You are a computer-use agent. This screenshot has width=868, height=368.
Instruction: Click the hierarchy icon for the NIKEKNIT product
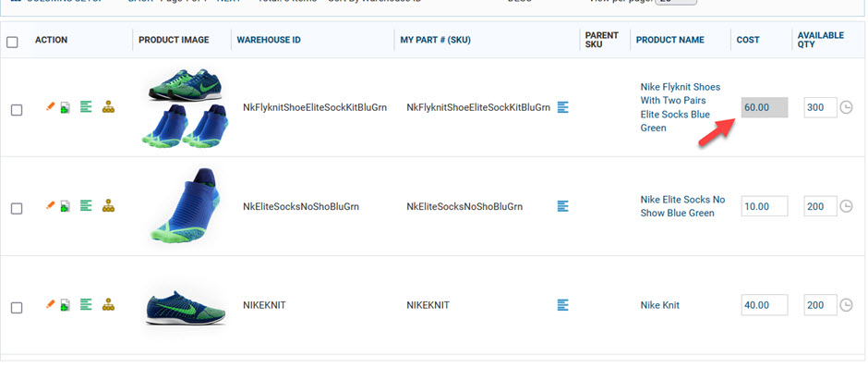109,305
